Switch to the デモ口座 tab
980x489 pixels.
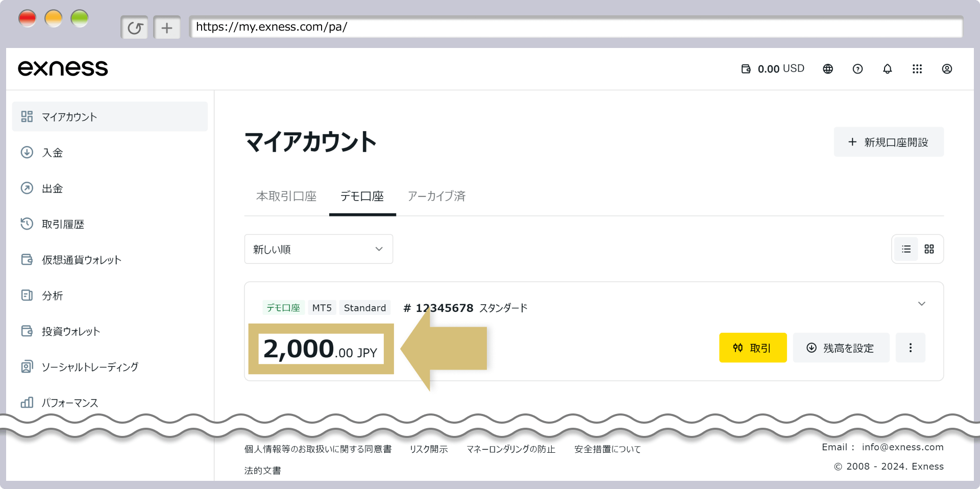pyautogui.click(x=362, y=196)
